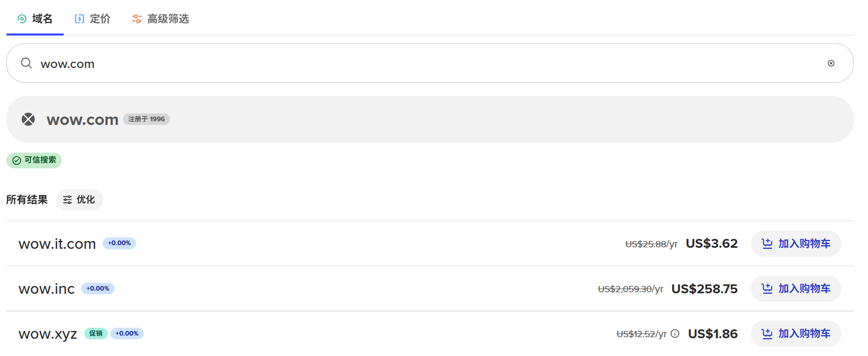Click the +0.00% badge next to wow.inc
This screenshot has width=868, height=356.
click(98, 289)
